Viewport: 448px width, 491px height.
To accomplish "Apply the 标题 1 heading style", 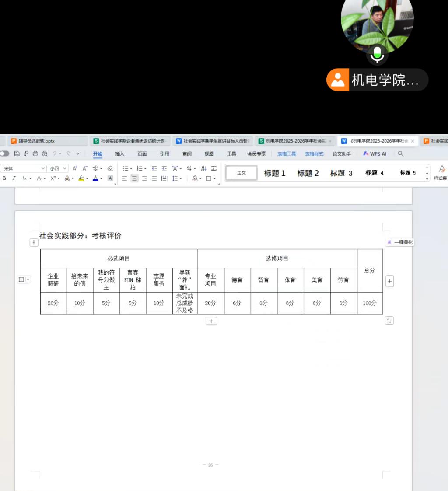I will 274,173.
